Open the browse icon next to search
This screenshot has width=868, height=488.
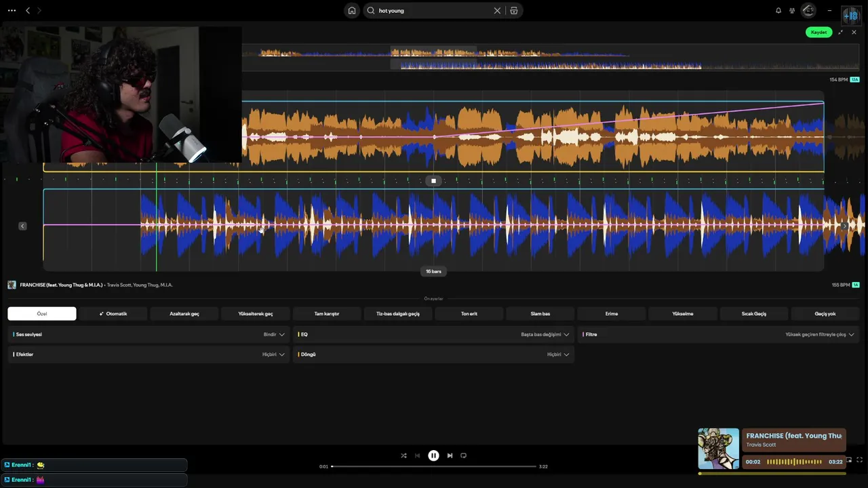[x=513, y=11]
